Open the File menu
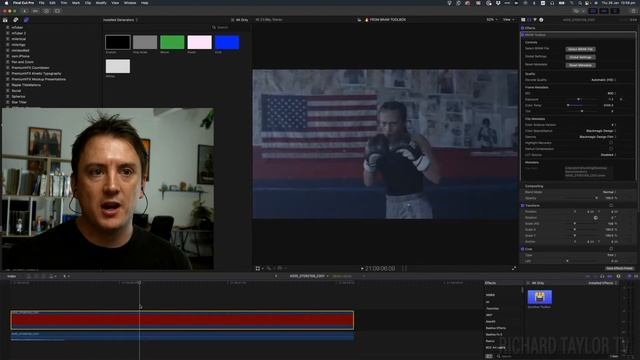 [42, 3]
